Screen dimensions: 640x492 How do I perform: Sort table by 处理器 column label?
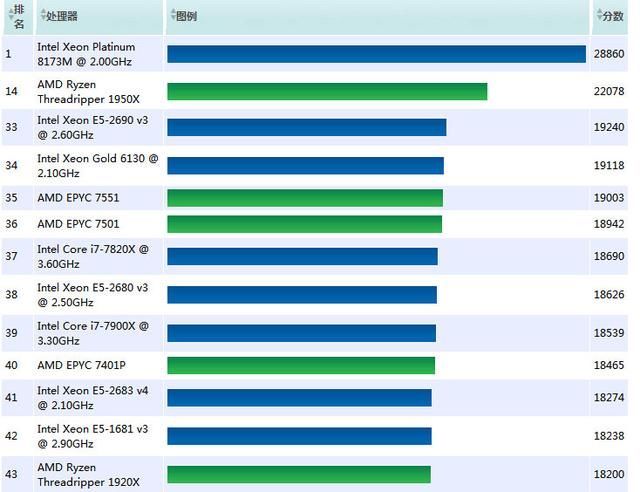point(62,17)
